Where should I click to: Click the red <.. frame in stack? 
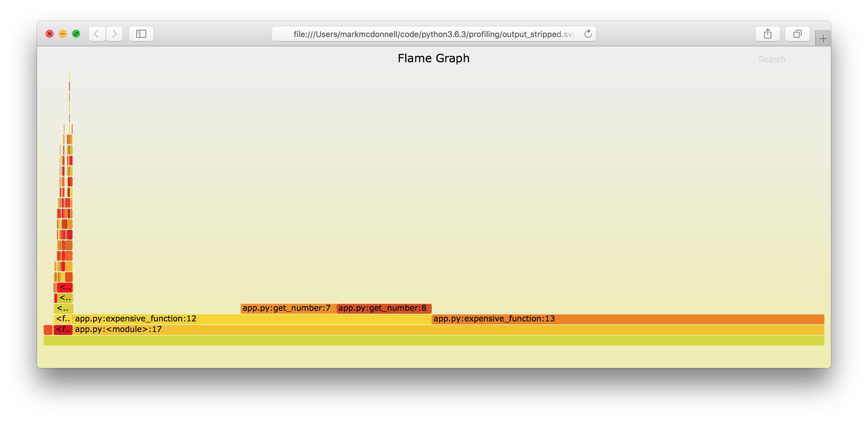pyautogui.click(x=65, y=288)
